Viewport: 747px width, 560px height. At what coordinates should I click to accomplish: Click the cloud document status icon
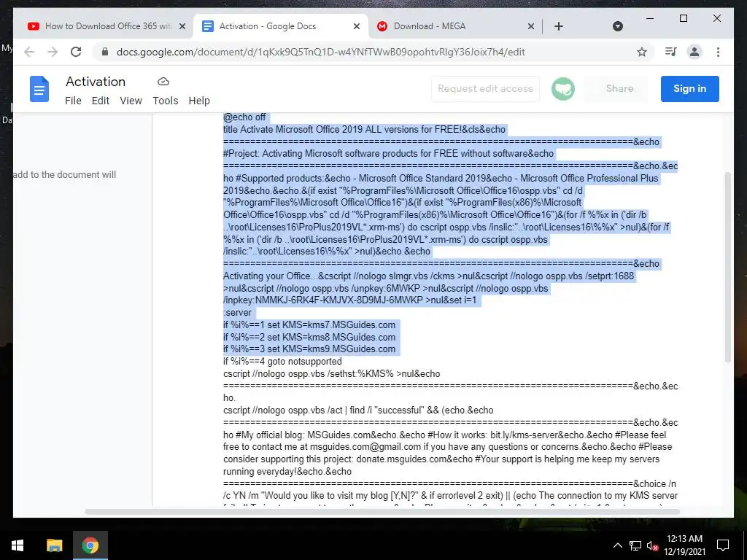click(x=163, y=82)
